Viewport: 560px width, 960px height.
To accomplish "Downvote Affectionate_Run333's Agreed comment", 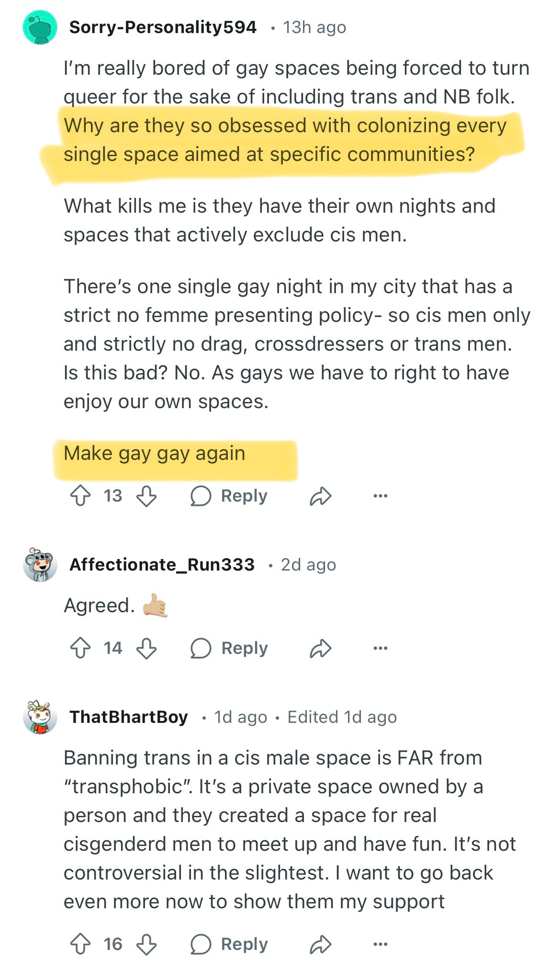I will 146,648.
